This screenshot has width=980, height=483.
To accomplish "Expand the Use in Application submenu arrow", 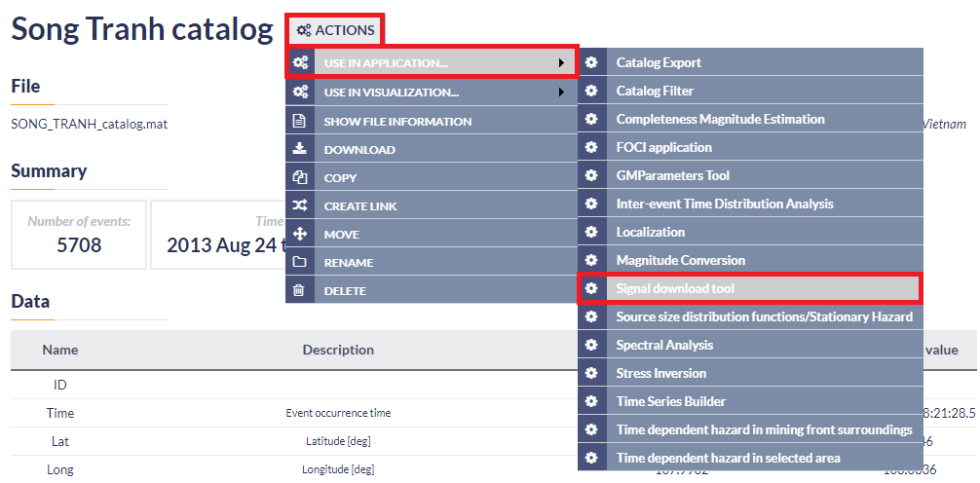I will coord(561,62).
